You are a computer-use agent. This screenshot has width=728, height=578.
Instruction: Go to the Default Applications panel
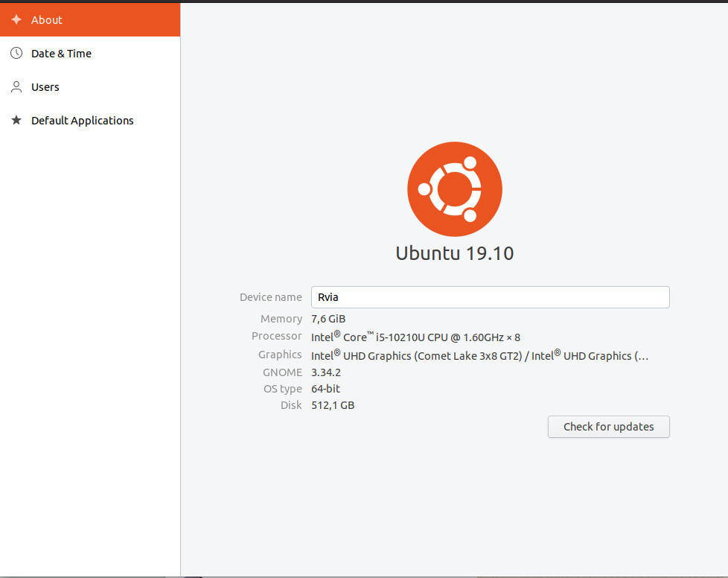click(90, 121)
